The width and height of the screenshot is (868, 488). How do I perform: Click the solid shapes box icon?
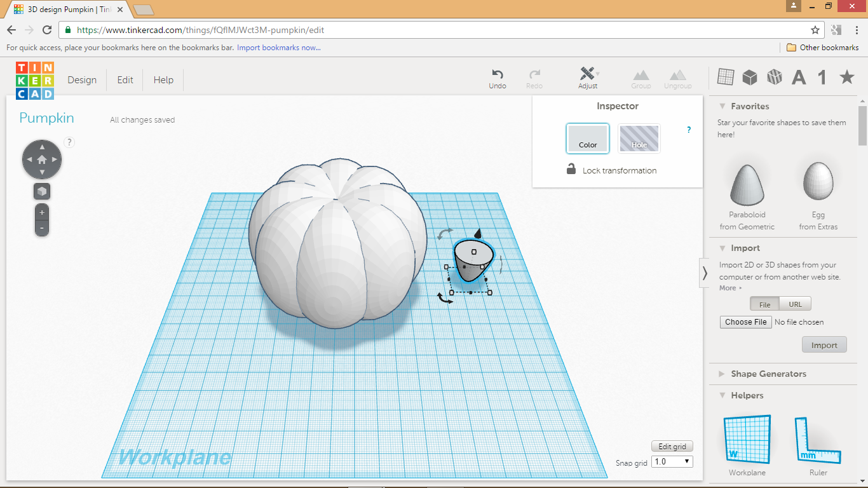pos(750,76)
